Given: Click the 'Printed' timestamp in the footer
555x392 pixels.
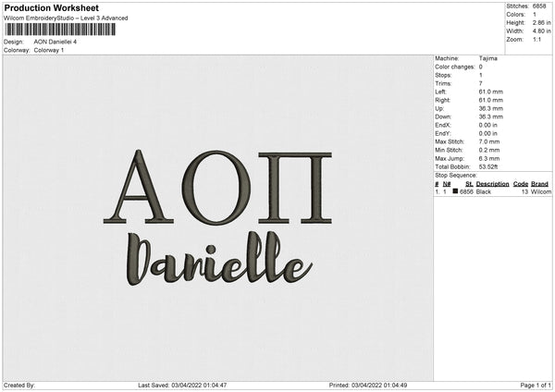Looking at the screenshot, I should tap(368, 386).
